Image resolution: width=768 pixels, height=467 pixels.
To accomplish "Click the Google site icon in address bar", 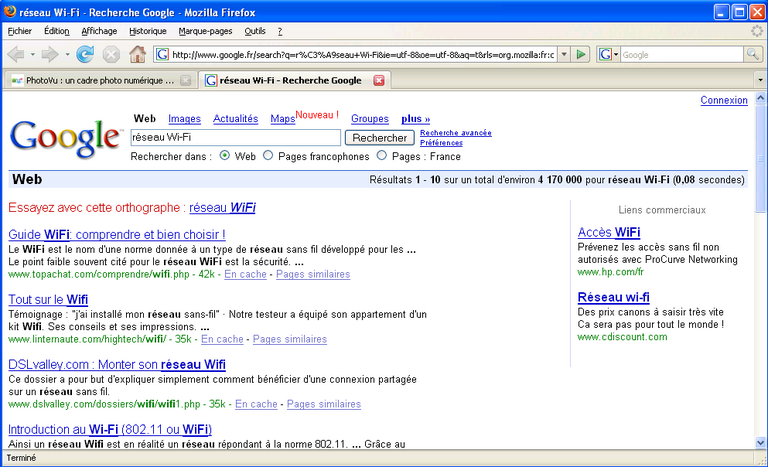I will click(162, 54).
